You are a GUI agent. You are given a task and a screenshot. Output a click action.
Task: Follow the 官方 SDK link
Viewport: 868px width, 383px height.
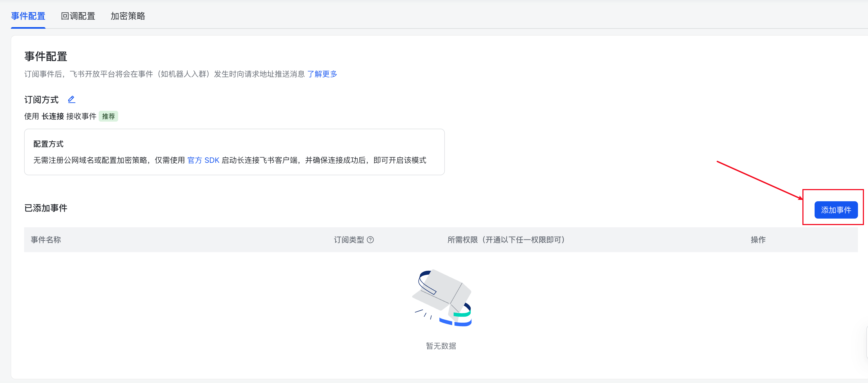pos(203,160)
